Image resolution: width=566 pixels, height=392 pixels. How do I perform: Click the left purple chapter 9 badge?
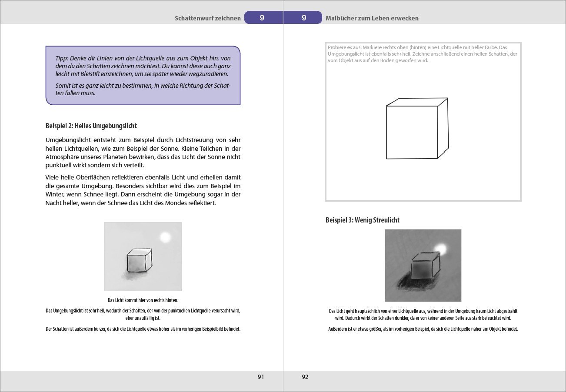[262, 18]
